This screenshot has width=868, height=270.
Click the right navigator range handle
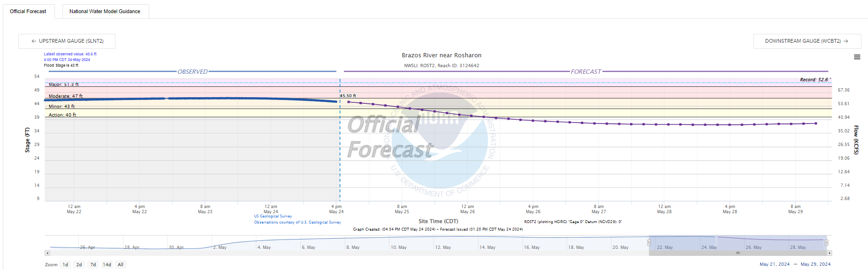click(826, 243)
